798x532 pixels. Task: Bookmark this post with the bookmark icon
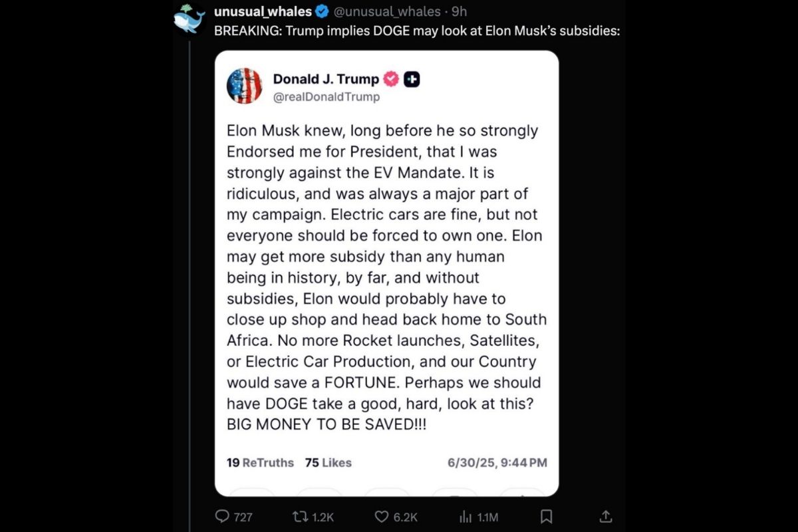(546, 517)
